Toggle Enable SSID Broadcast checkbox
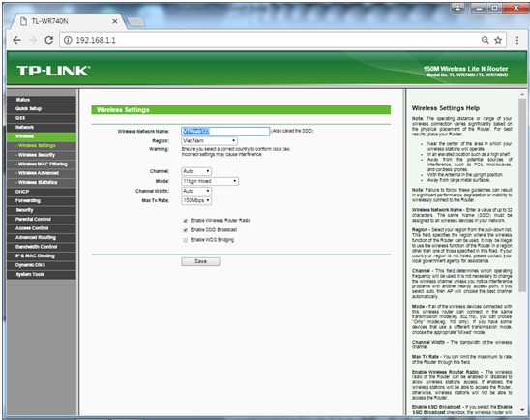Viewport: 530px width, 420px height. pos(186,230)
